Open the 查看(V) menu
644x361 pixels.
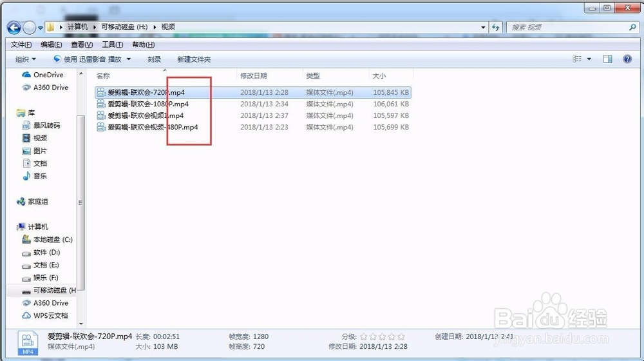coord(82,44)
